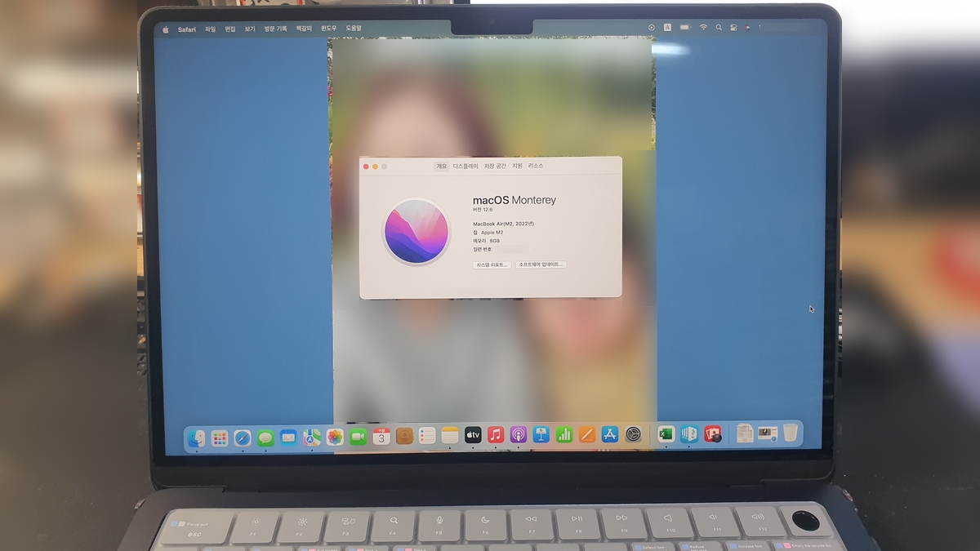Open Finder from the Dock
This screenshot has width=980, height=551.
pyautogui.click(x=197, y=438)
